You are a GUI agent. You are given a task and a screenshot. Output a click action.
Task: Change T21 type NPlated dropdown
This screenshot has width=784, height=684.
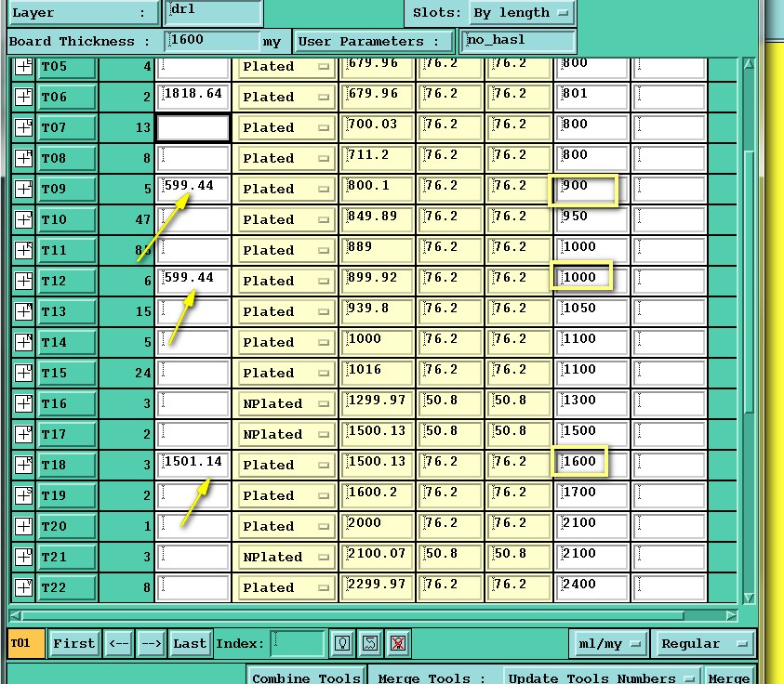286,557
